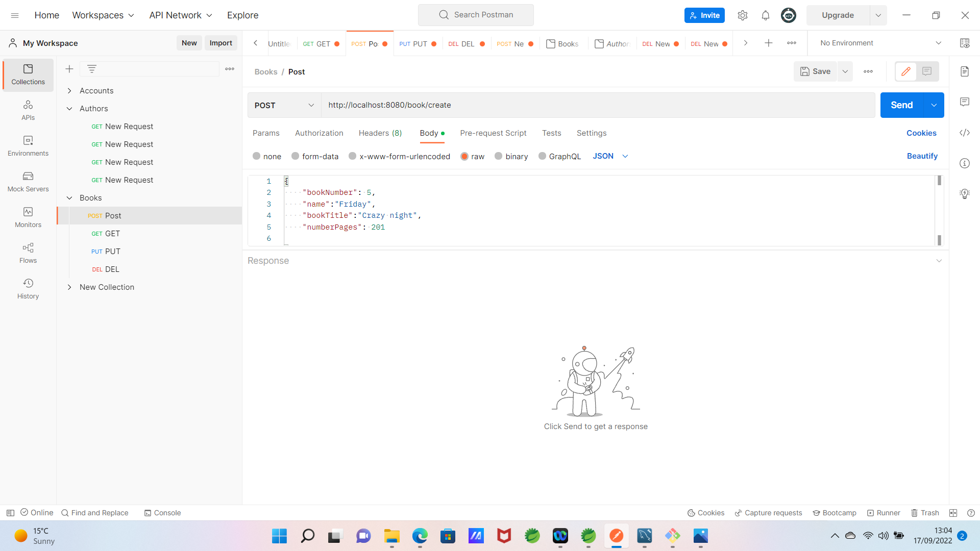Switch to the Authorization tab
The width and height of the screenshot is (980, 551).
pos(319,133)
